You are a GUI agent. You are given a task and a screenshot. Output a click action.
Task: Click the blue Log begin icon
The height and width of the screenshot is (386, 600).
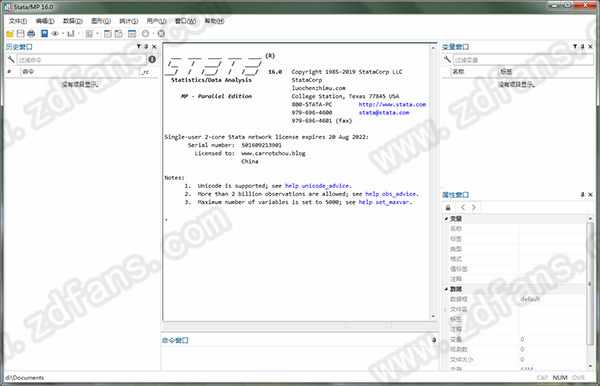click(x=44, y=34)
